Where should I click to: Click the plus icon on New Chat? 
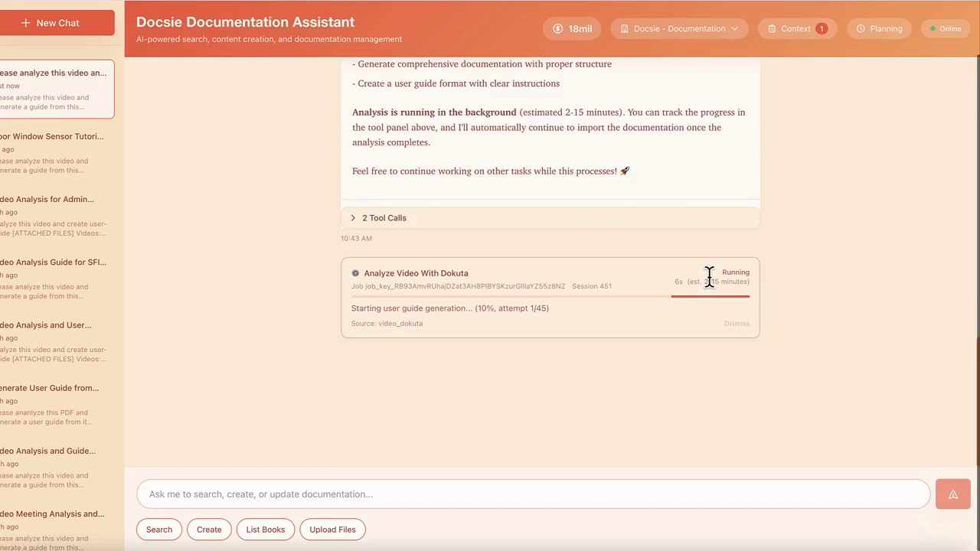point(27,22)
